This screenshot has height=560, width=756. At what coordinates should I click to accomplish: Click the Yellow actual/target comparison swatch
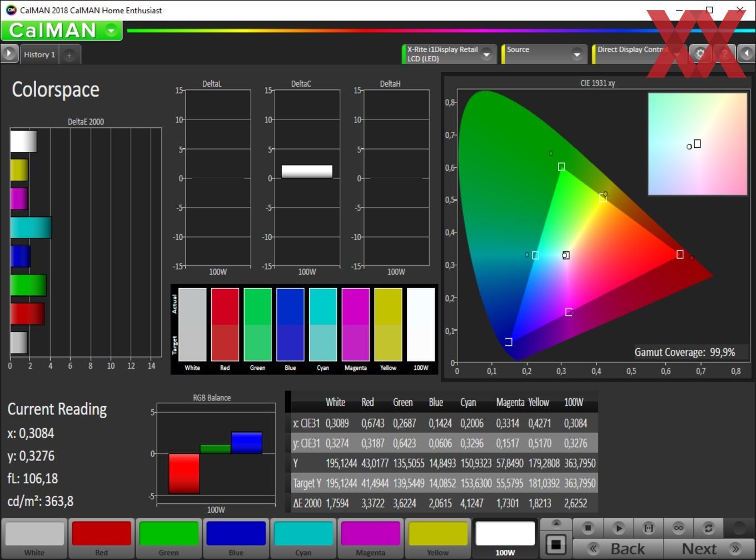[x=388, y=325]
